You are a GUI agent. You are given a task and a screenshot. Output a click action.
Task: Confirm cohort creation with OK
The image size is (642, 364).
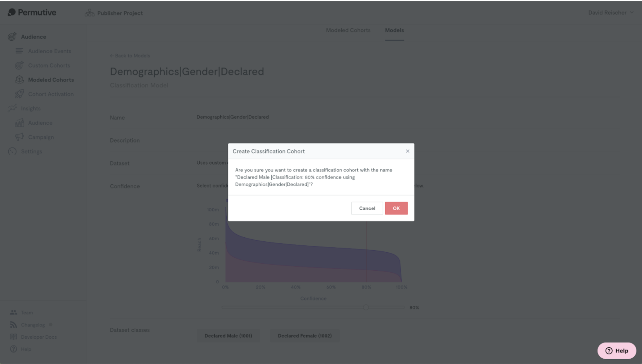tap(396, 208)
